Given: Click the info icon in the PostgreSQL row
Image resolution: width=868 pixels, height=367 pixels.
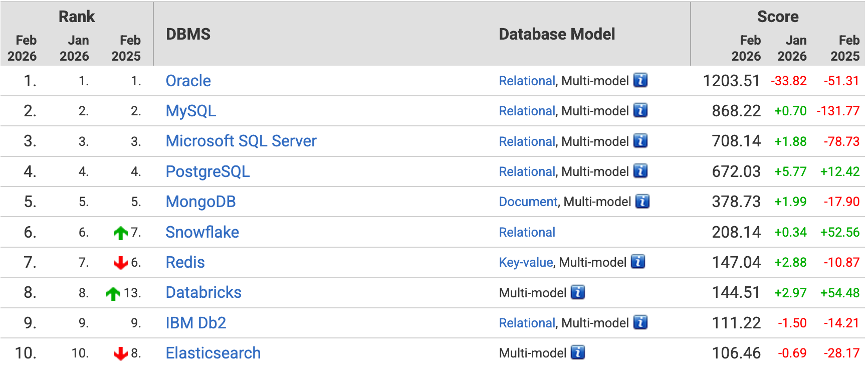Looking at the screenshot, I should pyautogui.click(x=640, y=171).
